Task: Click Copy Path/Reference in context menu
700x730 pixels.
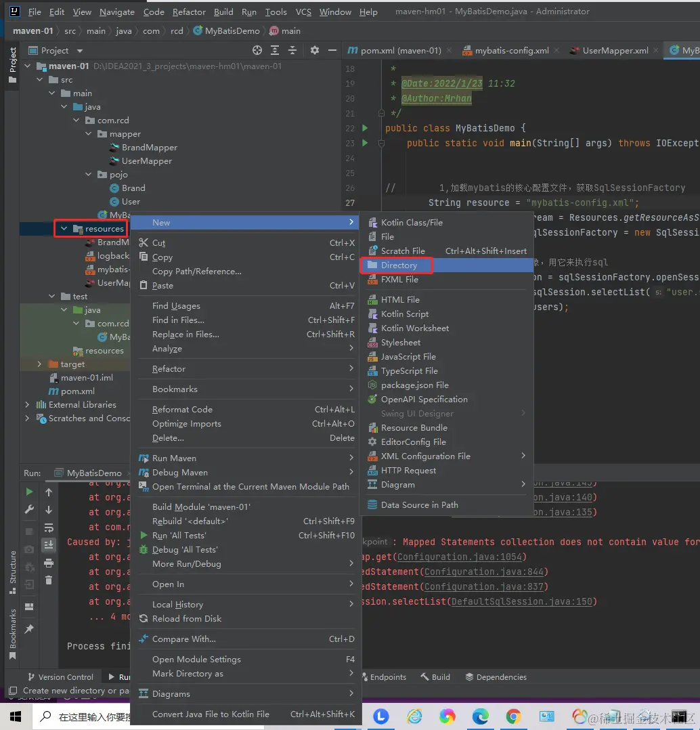Action: (246, 272)
